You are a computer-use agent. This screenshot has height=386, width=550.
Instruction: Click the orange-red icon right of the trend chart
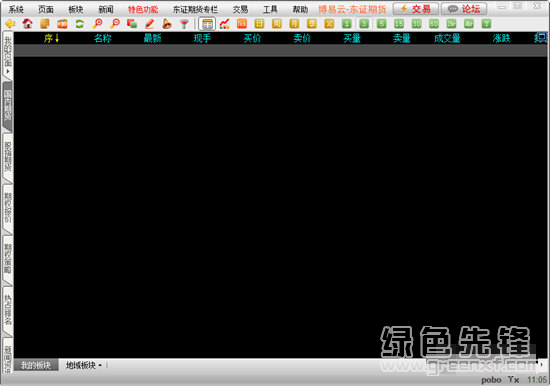click(x=242, y=24)
